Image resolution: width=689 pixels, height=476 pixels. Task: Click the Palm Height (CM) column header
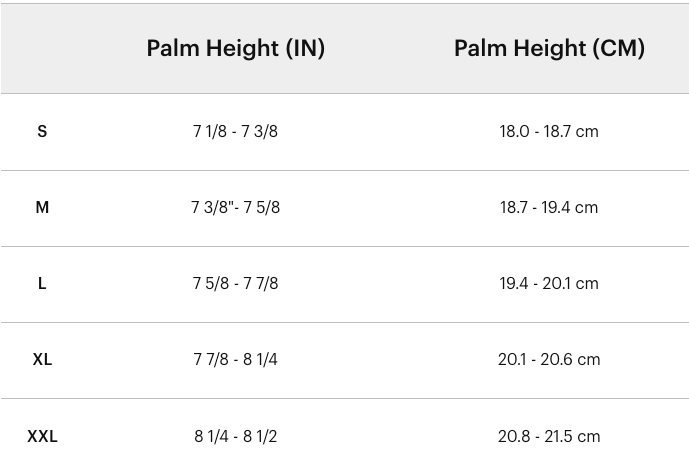(x=549, y=48)
